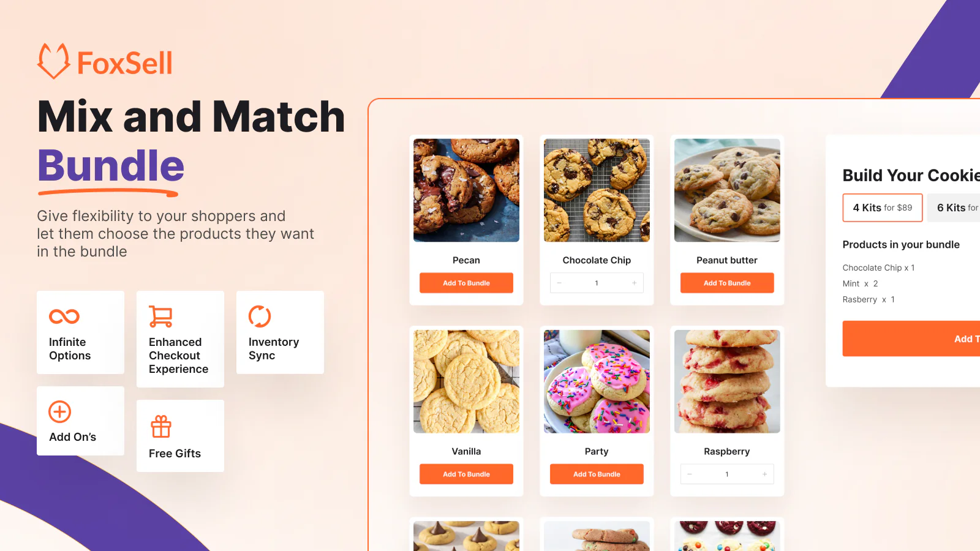Click the Free Gifts gift box icon
This screenshot has height=551, width=980.
[x=161, y=427]
